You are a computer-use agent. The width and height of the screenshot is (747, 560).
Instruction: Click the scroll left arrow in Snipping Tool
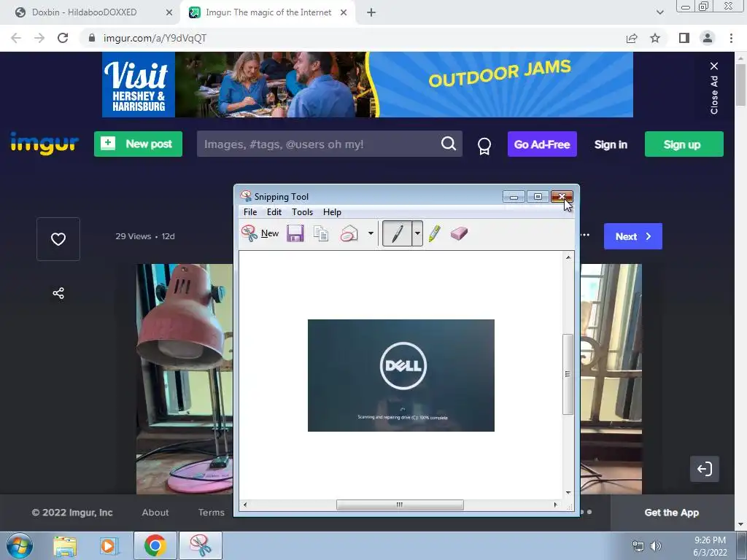click(x=245, y=505)
